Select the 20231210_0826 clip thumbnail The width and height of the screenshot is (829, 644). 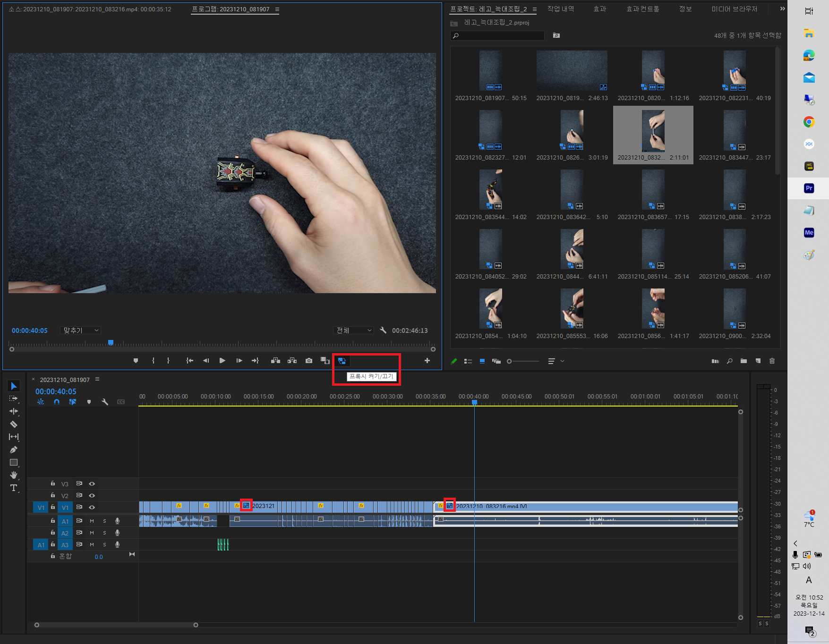[x=572, y=130]
